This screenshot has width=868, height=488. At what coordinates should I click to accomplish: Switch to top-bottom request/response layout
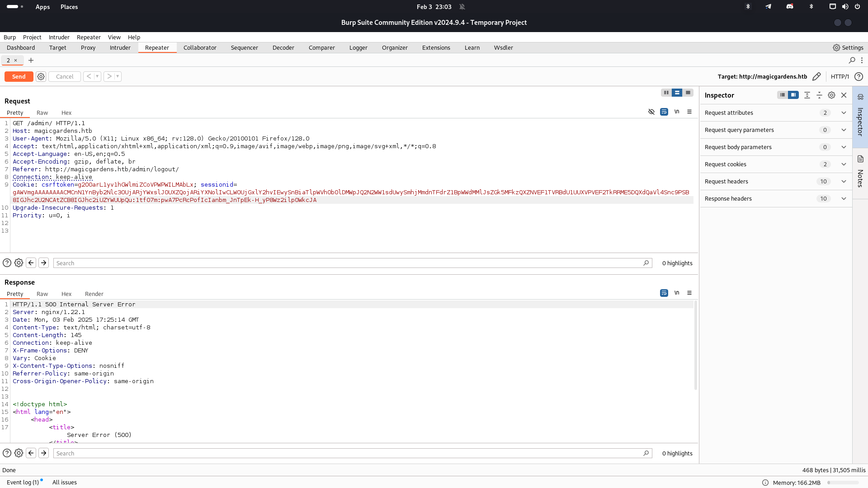[x=677, y=93]
